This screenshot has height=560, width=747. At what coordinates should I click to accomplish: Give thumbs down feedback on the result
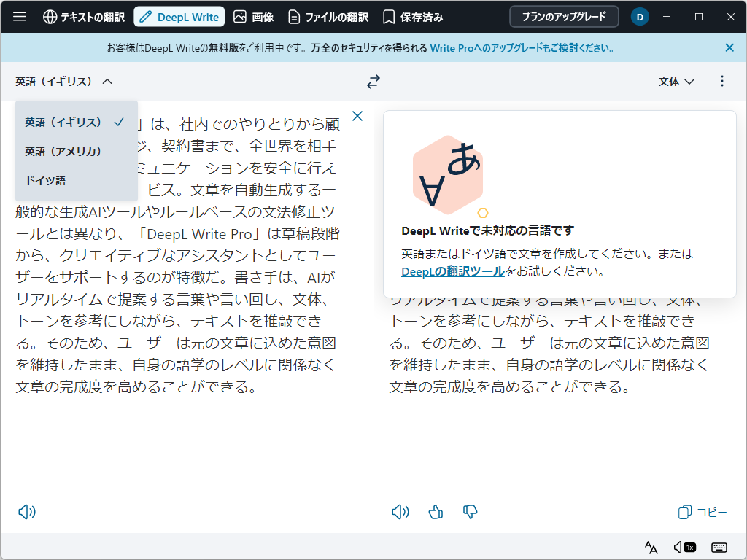(470, 512)
